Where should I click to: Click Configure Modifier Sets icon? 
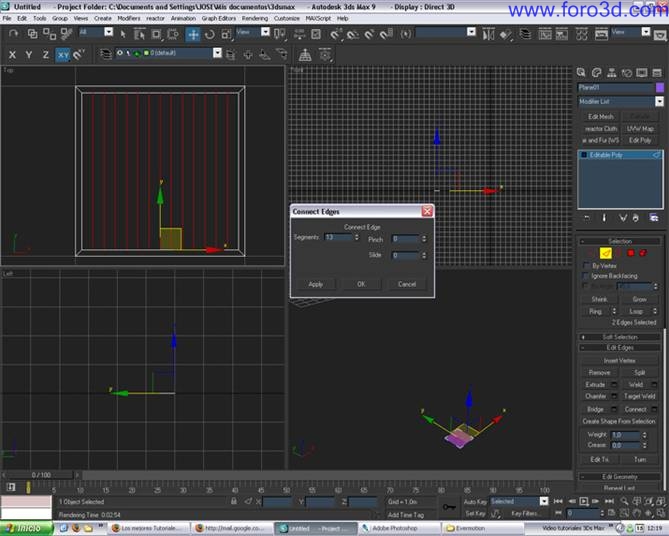(654, 218)
